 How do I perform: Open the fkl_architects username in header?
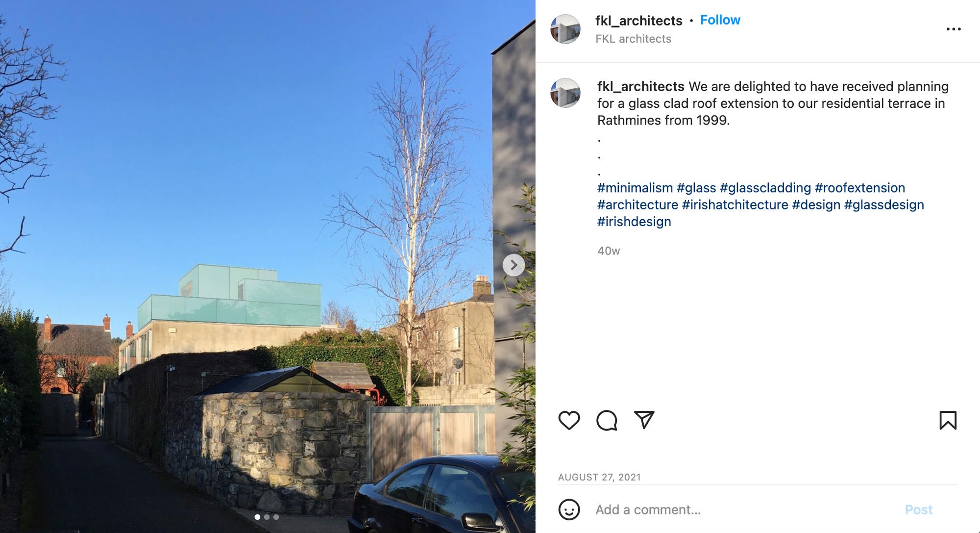(x=638, y=21)
